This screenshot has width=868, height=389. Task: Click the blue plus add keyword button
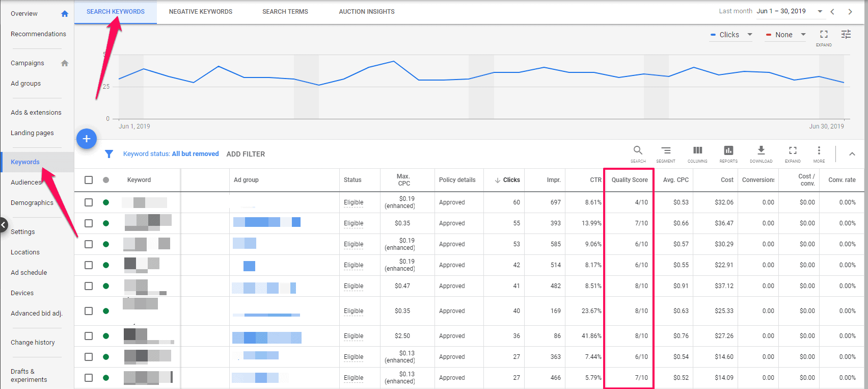click(87, 139)
